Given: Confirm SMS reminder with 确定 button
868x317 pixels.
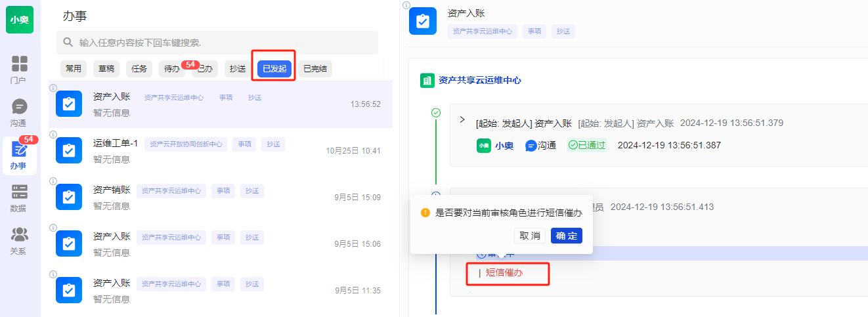Looking at the screenshot, I should click(x=566, y=236).
